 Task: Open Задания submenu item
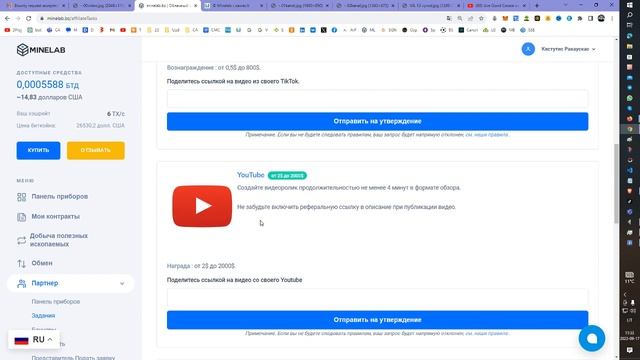[43, 316]
